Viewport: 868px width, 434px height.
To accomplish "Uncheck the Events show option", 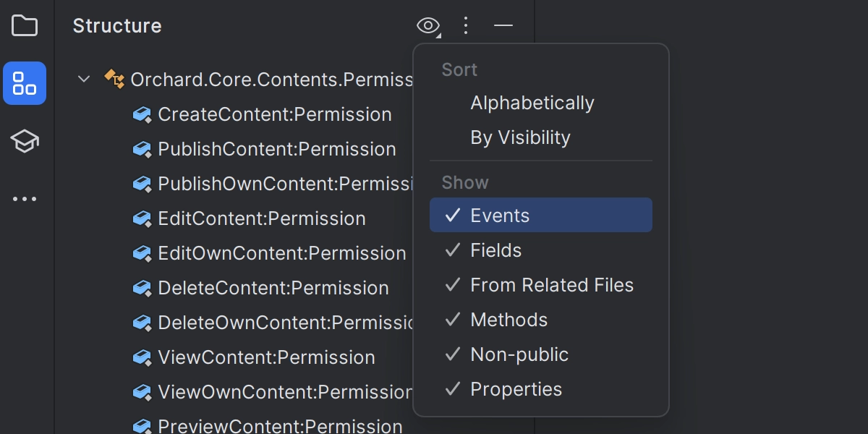I will (541, 216).
